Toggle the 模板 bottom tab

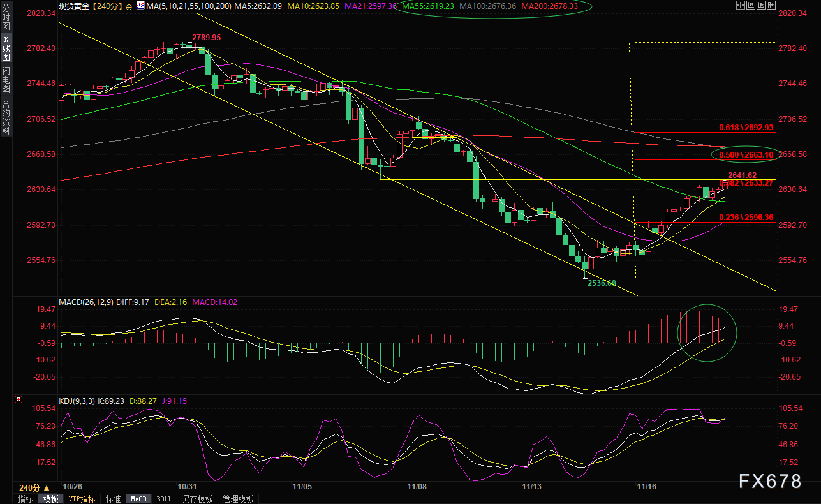point(50,499)
